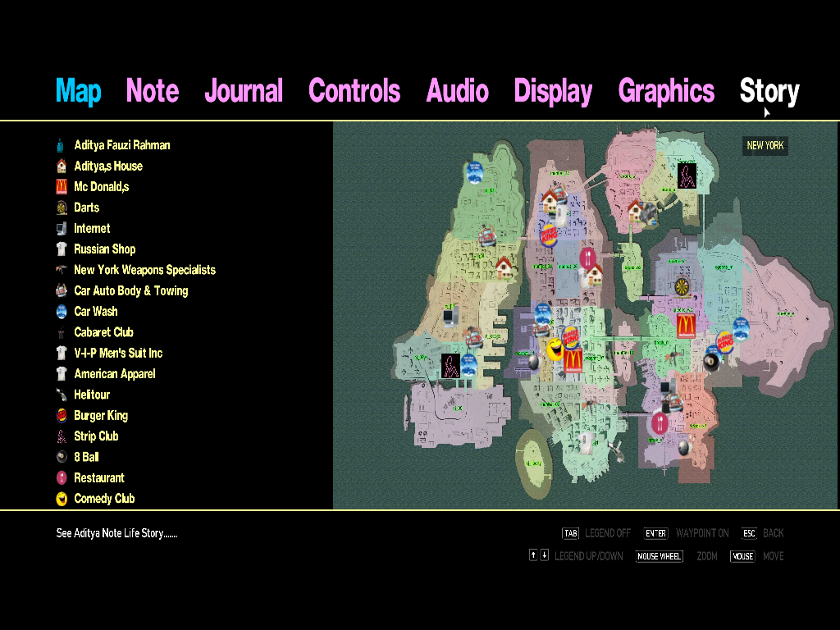Click the NEW YORK map label

point(765,146)
